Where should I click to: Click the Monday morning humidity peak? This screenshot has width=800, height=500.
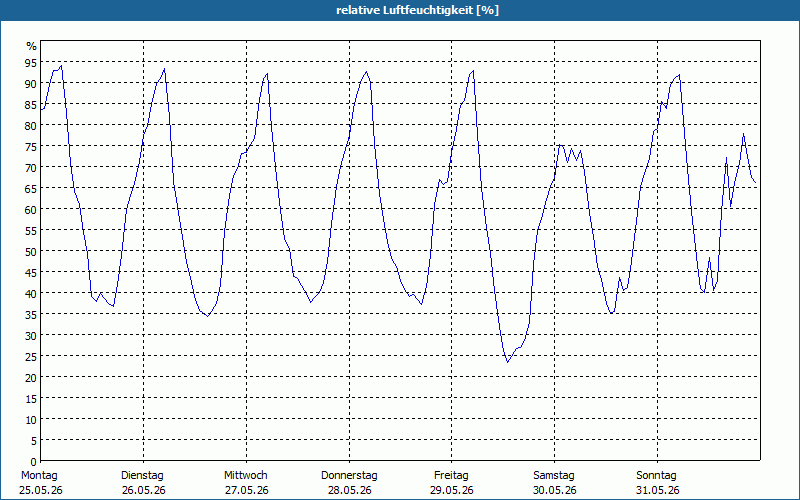tap(61, 66)
